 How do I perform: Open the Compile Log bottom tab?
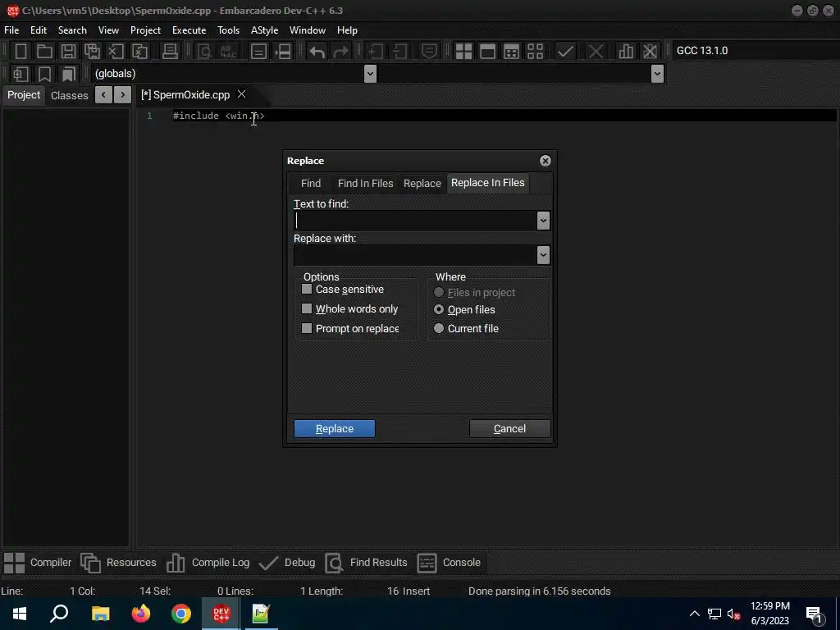click(x=208, y=563)
